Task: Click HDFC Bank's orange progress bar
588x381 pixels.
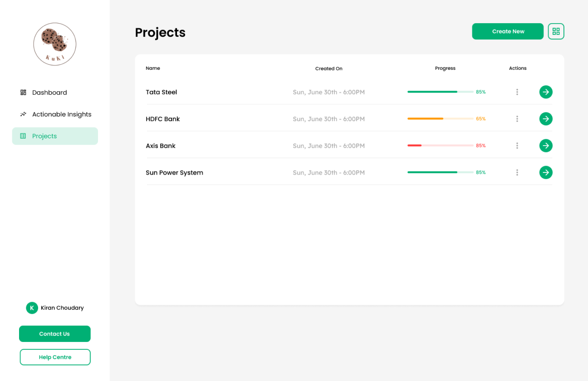Action: click(x=441, y=119)
